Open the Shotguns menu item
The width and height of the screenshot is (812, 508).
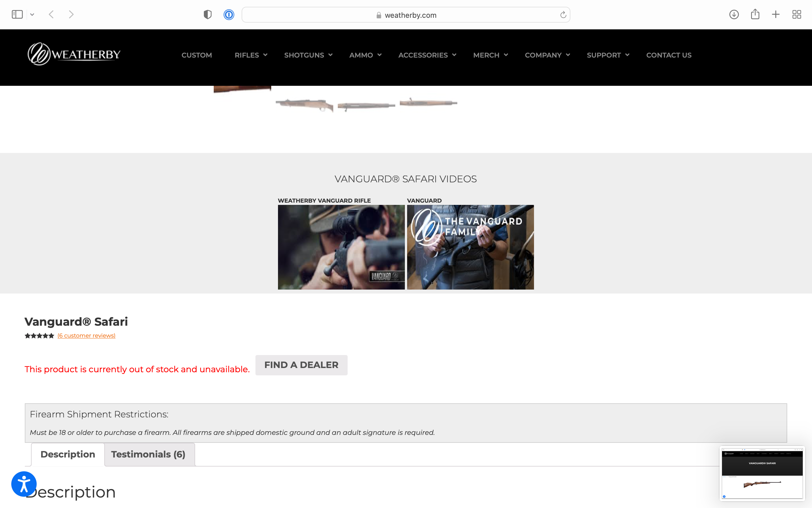tap(304, 55)
